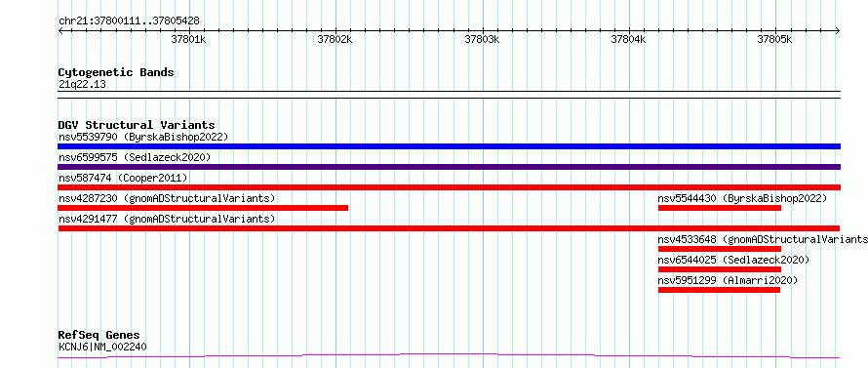Click the ruler's left arrowhead
Viewport: 868px width, 368px height.
60,30
